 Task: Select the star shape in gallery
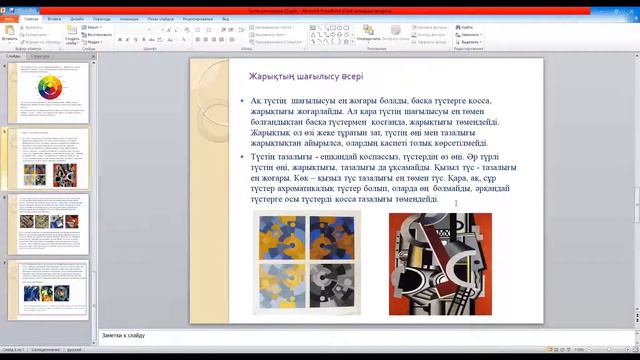346,42
